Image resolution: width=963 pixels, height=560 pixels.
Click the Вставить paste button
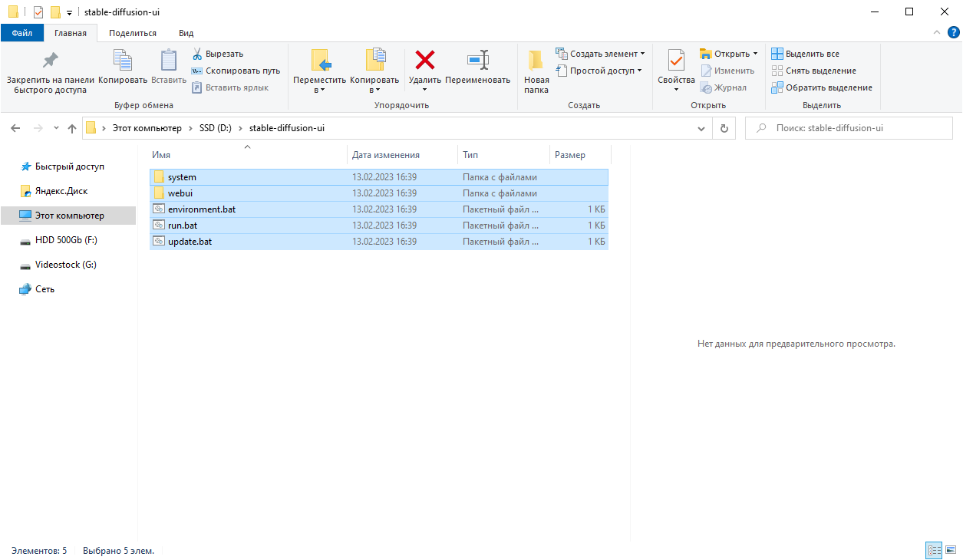(x=169, y=68)
